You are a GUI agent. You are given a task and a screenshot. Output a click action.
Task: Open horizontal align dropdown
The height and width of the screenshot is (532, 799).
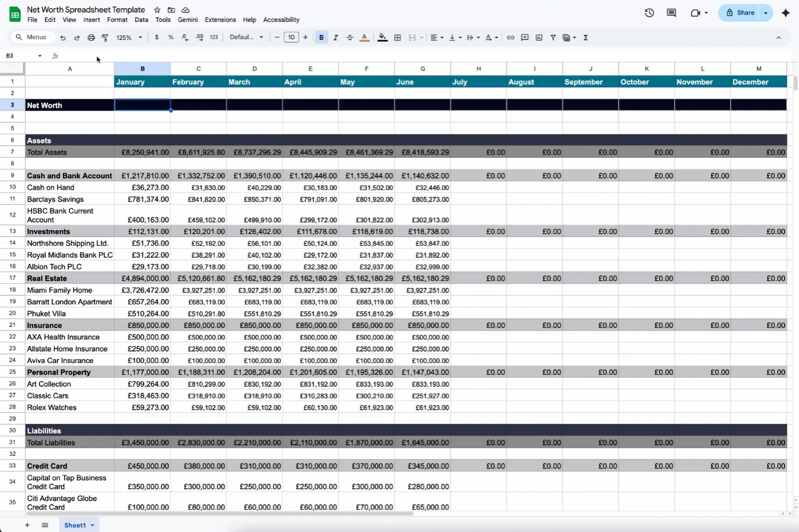(437, 37)
